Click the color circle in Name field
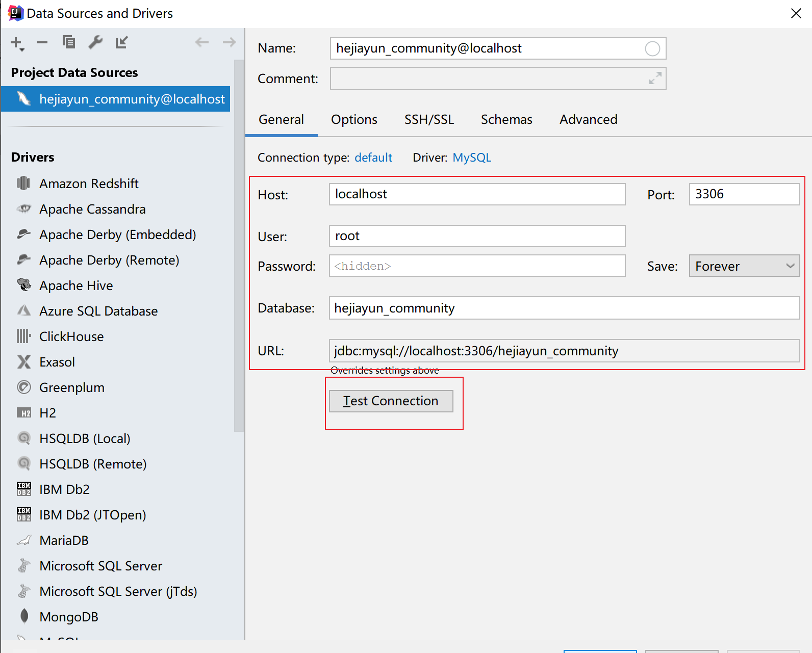Viewport: 812px width, 653px height. [x=652, y=48]
